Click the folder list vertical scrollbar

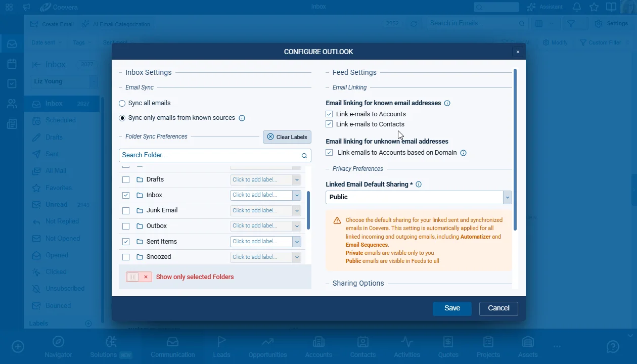tap(308, 210)
